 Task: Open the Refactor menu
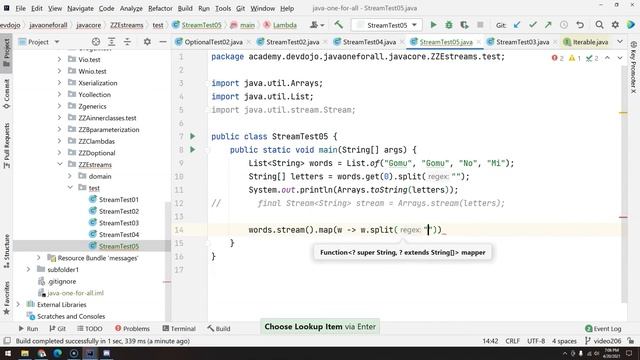[160, 8]
